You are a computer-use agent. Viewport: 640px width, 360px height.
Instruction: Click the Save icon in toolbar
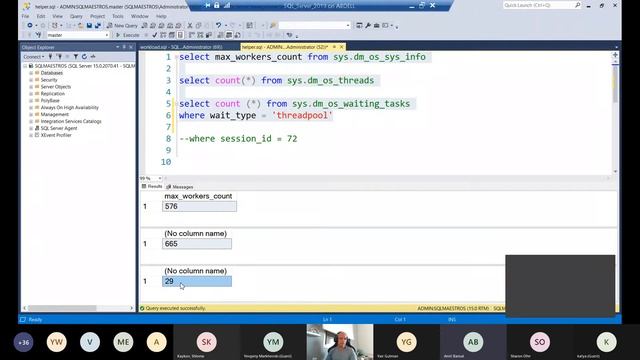coord(89,25)
